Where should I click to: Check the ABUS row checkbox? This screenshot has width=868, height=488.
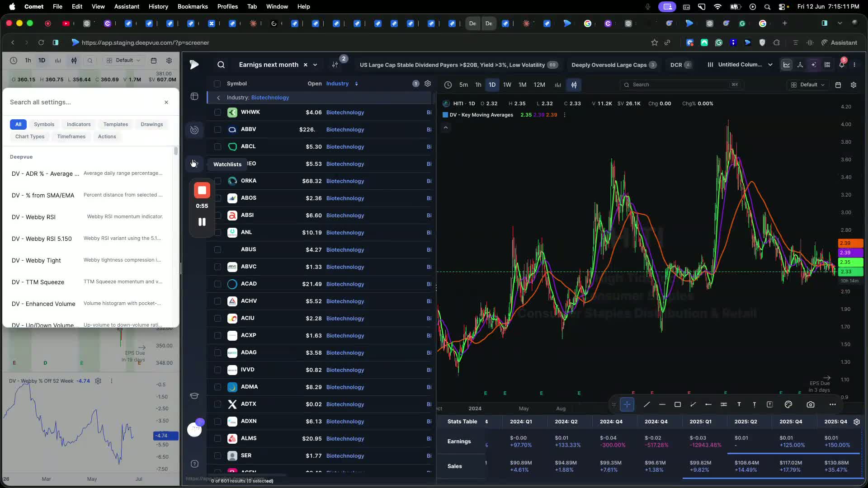tap(217, 250)
